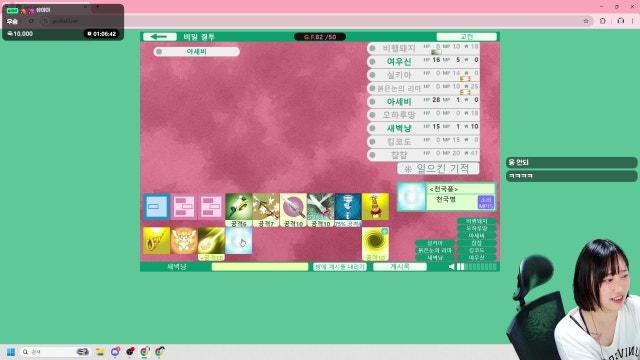
Task: Click the dot beside player 여우신
Action: (x=372, y=62)
